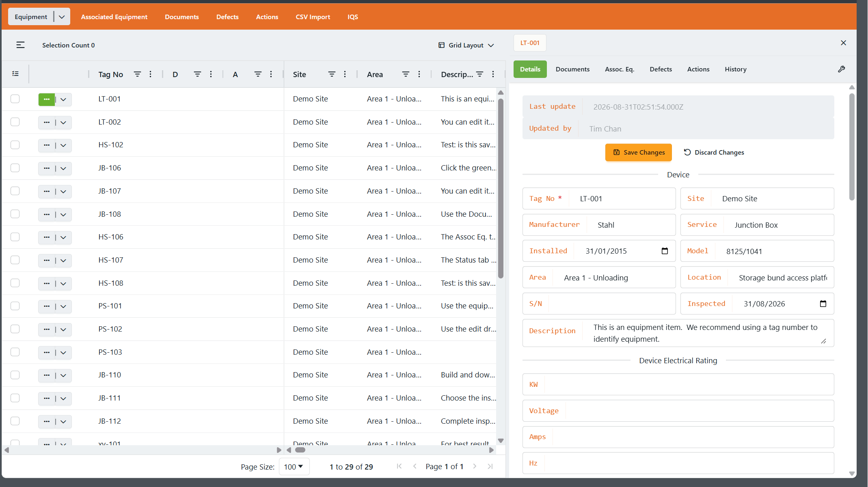
Task: Tick the checkbox for JB-111 row
Action: [x=15, y=398]
